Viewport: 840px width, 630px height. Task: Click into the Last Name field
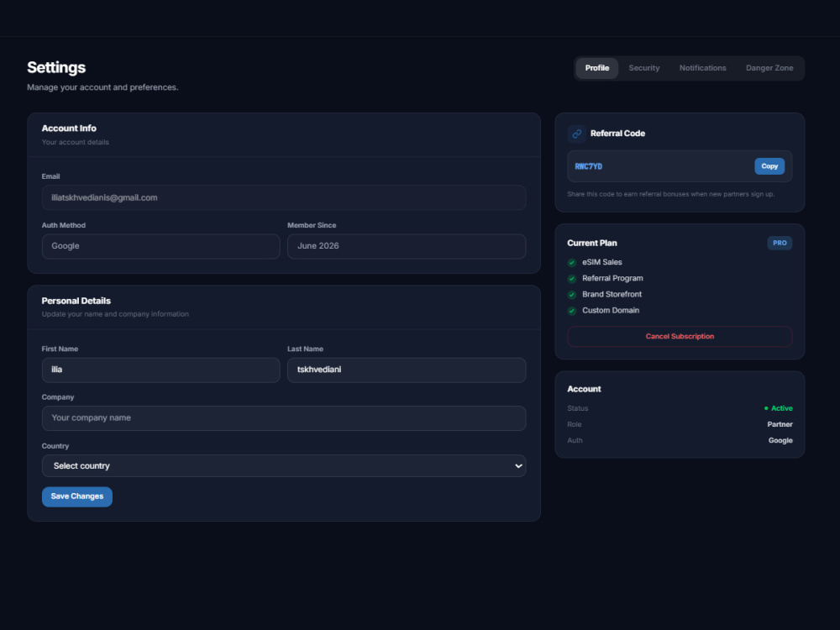[x=407, y=370]
